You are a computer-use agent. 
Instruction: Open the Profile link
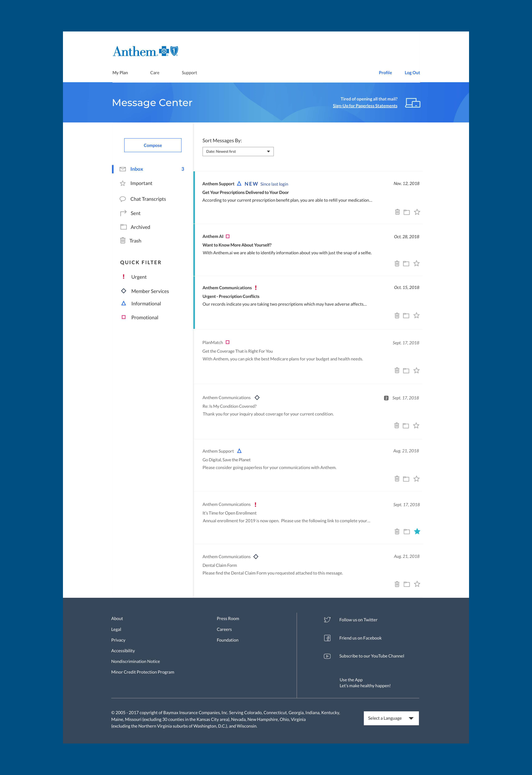click(385, 73)
